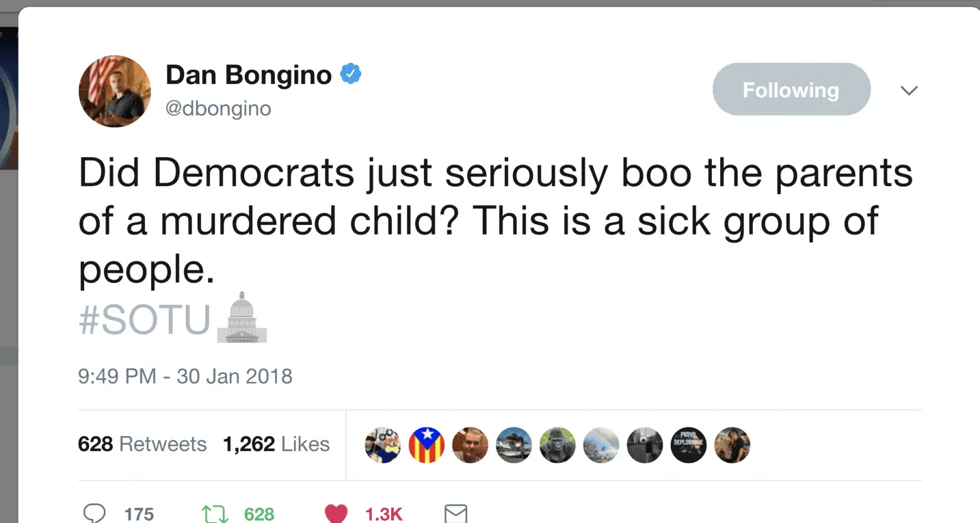Click the blue verified badge

(351, 74)
